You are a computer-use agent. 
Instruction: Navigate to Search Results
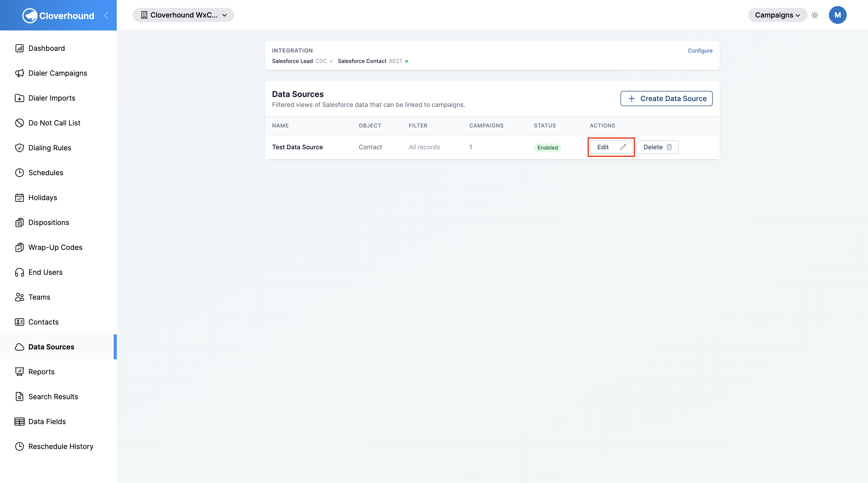tap(58, 397)
